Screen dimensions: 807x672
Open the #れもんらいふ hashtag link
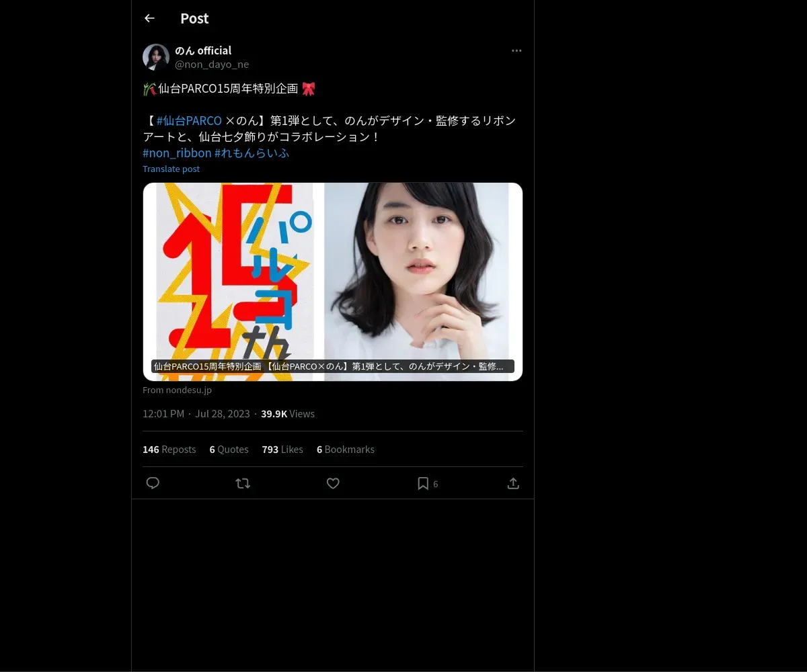coord(252,153)
